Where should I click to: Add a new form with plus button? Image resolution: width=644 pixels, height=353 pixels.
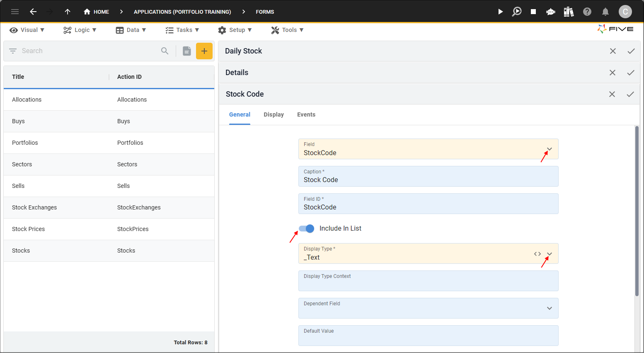204,51
